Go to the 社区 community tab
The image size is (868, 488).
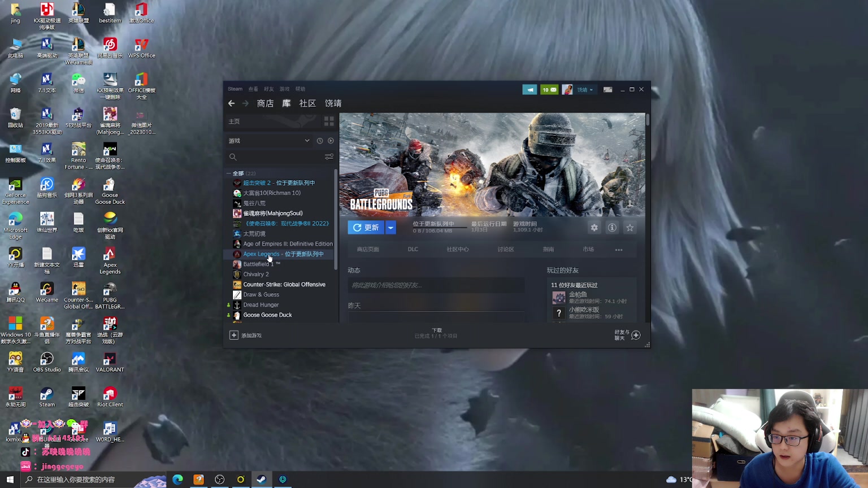click(307, 103)
